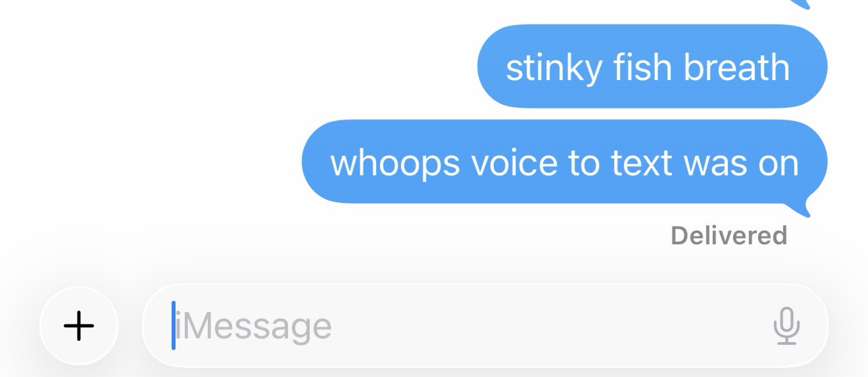Click the word "whoops" in the last message

tap(395, 163)
